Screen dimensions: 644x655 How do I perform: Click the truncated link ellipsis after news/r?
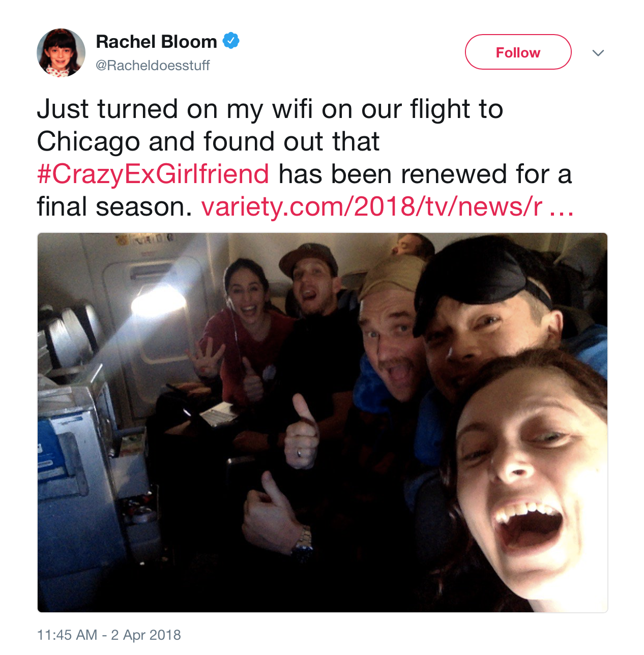[562, 208]
